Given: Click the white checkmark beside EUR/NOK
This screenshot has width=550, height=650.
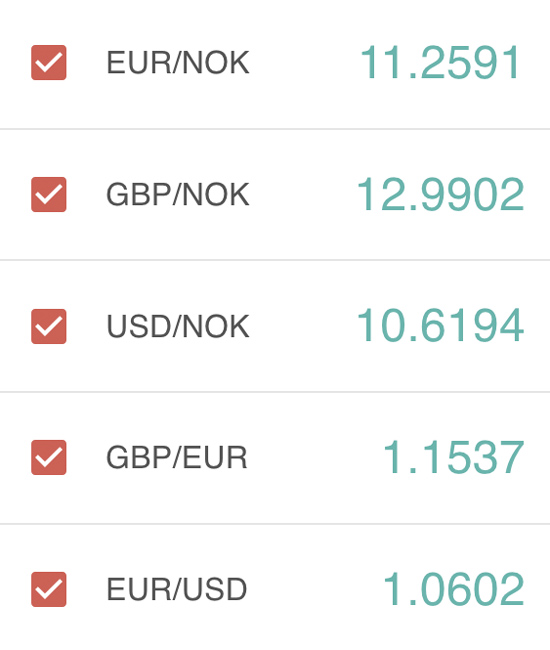Looking at the screenshot, I should coord(49,63).
